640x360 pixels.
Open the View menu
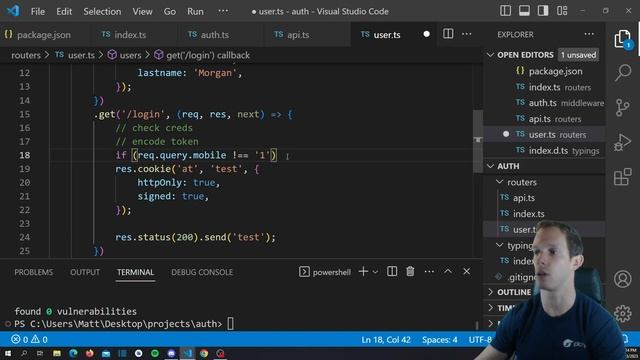coord(142,11)
